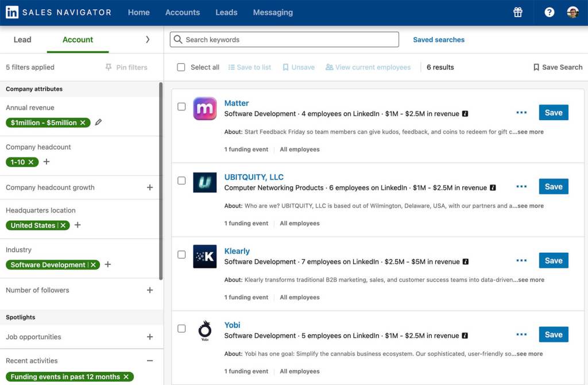This screenshot has height=385, width=588.
Task: Select the Yobi result checkbox
Action: (x=181, y=329)
